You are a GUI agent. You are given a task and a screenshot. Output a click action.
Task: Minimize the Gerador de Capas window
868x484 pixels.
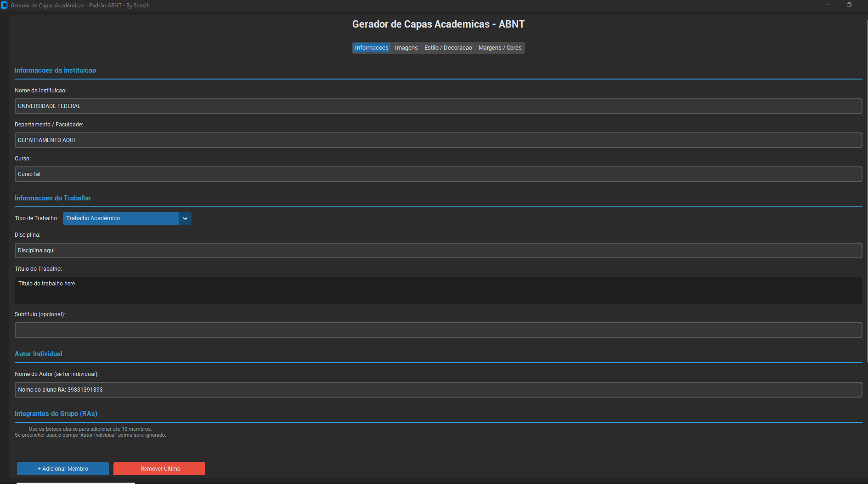coord(829,5)
